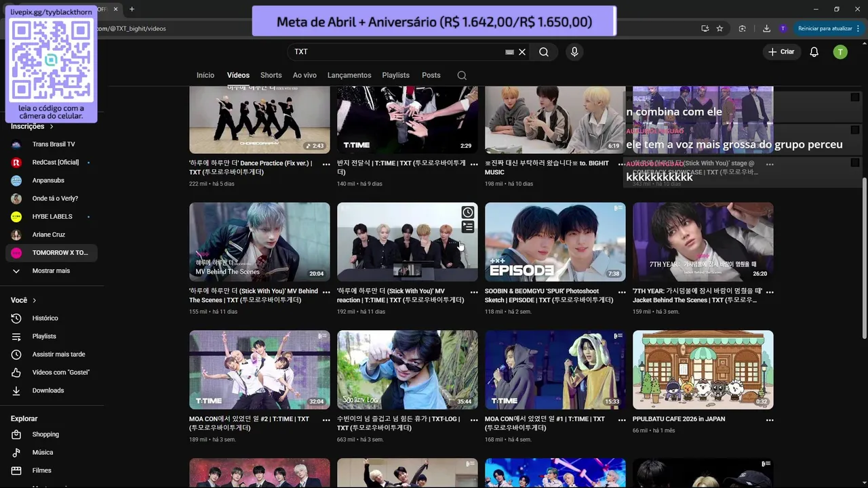Open TOMORROW X TOGETHER subscription
The image size is (868, 488).
pyautogui.click(x=52, y=253)
